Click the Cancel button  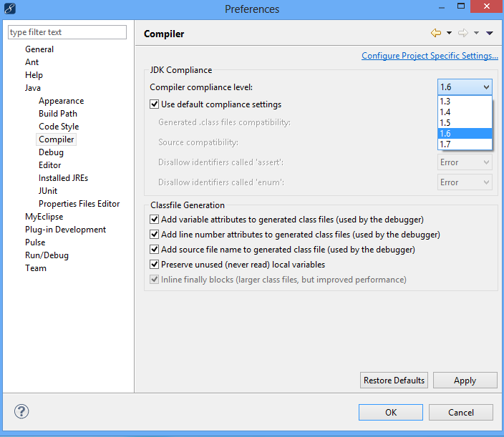coord(461,412)
